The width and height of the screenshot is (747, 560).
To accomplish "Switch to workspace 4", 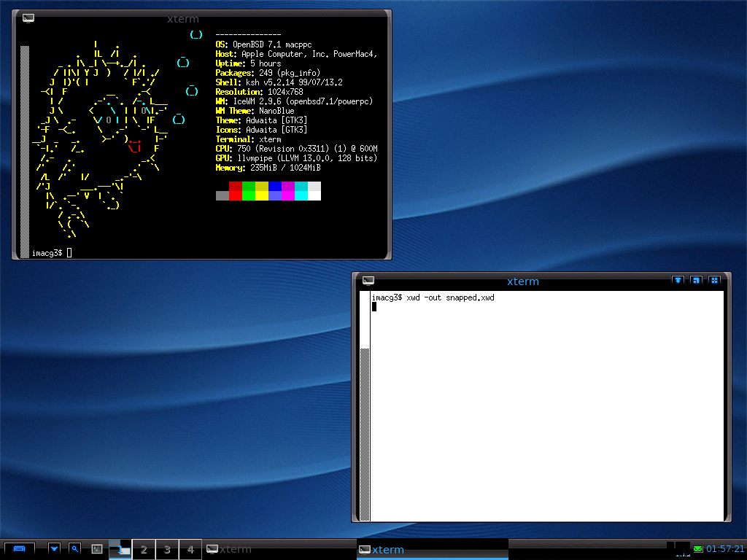I will pyautogui.click(x=190, y=549).
